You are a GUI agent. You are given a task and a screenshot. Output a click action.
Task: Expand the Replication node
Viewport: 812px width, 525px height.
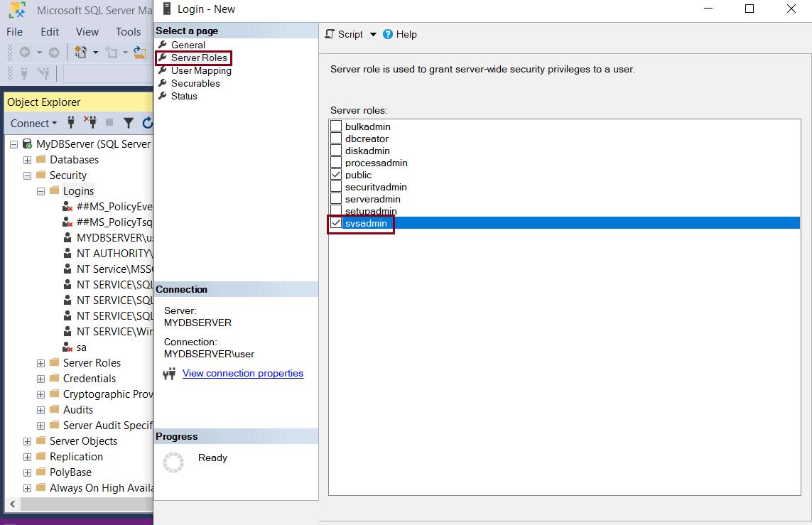26,456
